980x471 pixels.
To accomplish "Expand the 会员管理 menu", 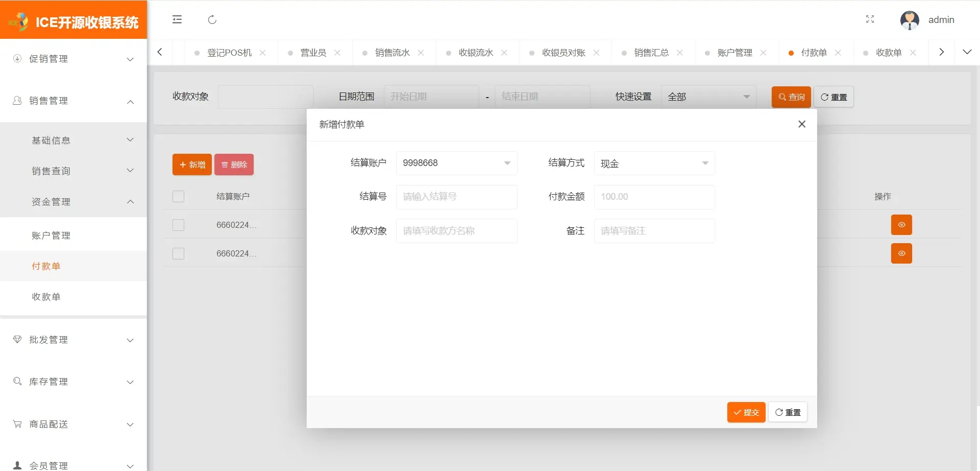I will coord(73,465).
